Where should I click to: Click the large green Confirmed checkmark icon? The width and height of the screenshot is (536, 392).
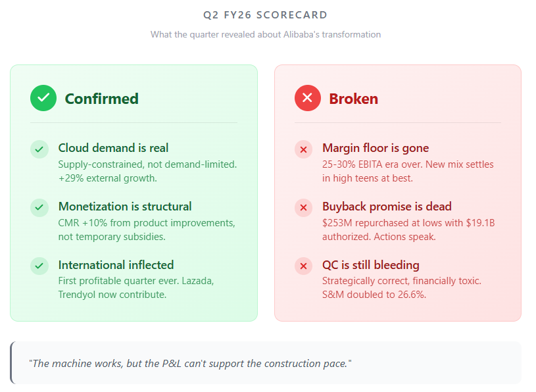[43, 98]
